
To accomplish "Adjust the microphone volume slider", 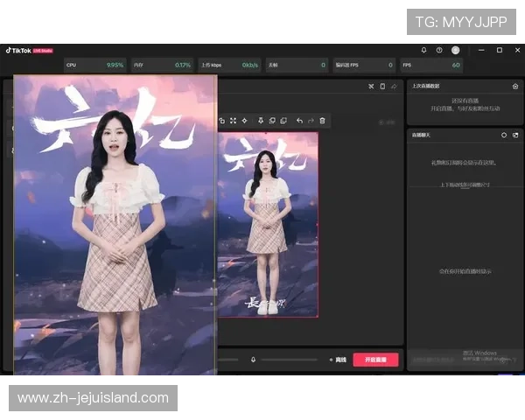I will tap(289, 360).
